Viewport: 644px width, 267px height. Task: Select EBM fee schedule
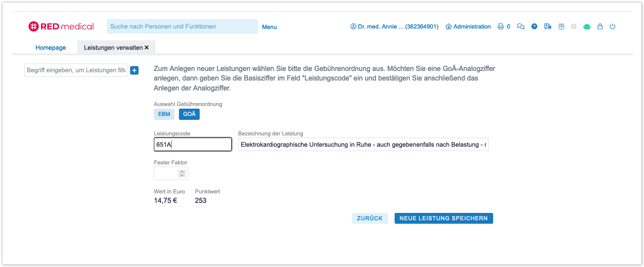pyautogui.click(x=164, y=114)
